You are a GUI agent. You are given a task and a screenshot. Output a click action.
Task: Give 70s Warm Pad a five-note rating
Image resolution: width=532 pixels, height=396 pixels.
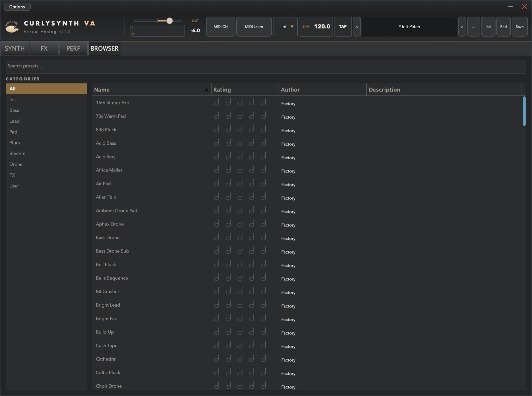[x=263, y=116]
